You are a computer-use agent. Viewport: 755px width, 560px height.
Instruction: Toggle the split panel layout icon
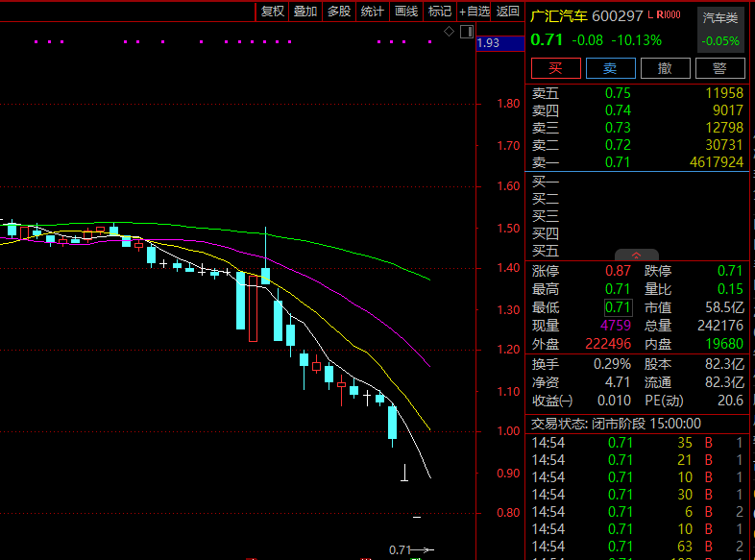pos(467,32)
